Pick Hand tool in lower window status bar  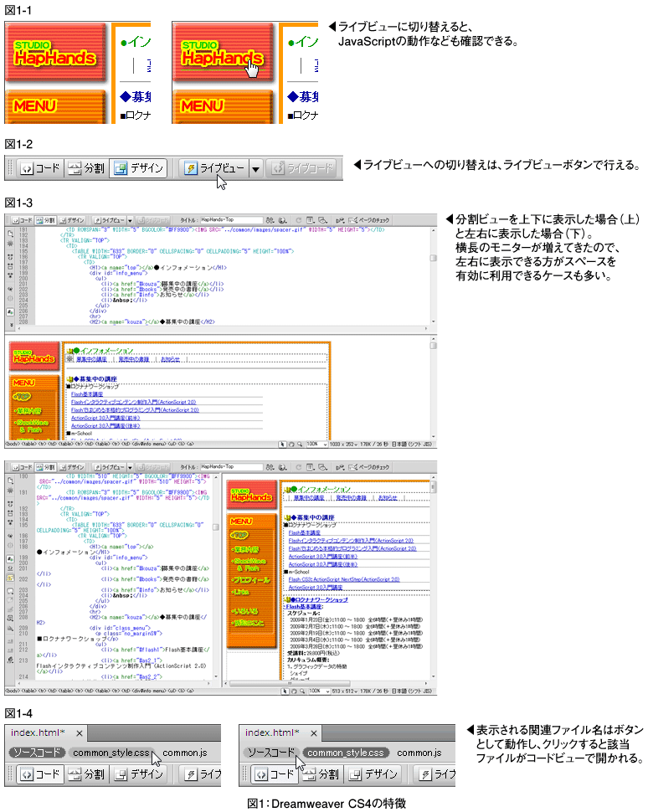[293, 691]
